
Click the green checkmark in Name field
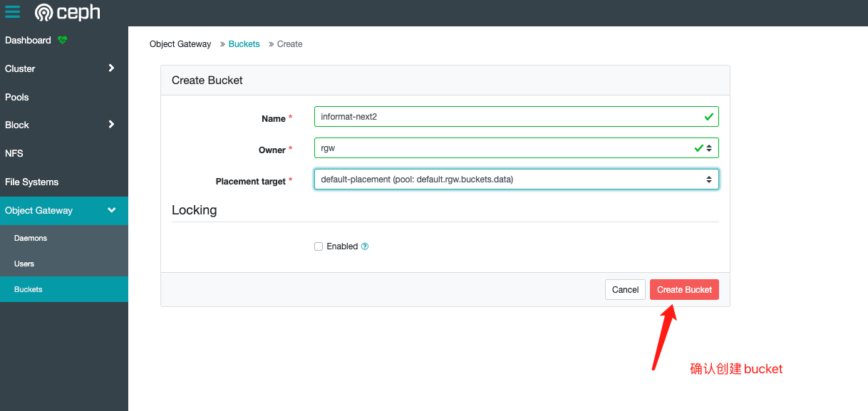click(708, 117)
